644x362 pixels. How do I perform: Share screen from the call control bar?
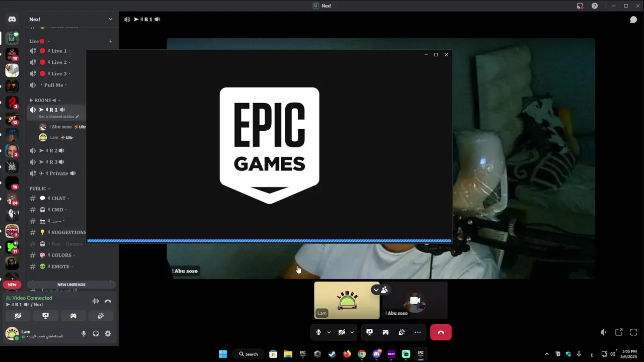369,332
